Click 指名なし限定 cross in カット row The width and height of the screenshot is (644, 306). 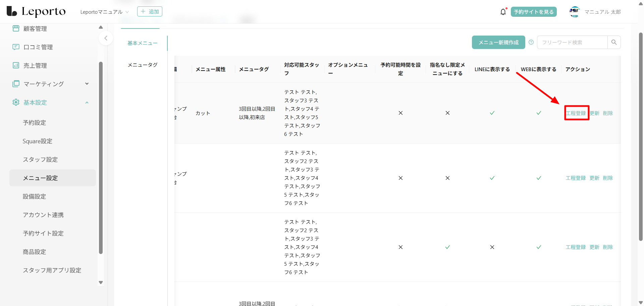coord(447,113)
